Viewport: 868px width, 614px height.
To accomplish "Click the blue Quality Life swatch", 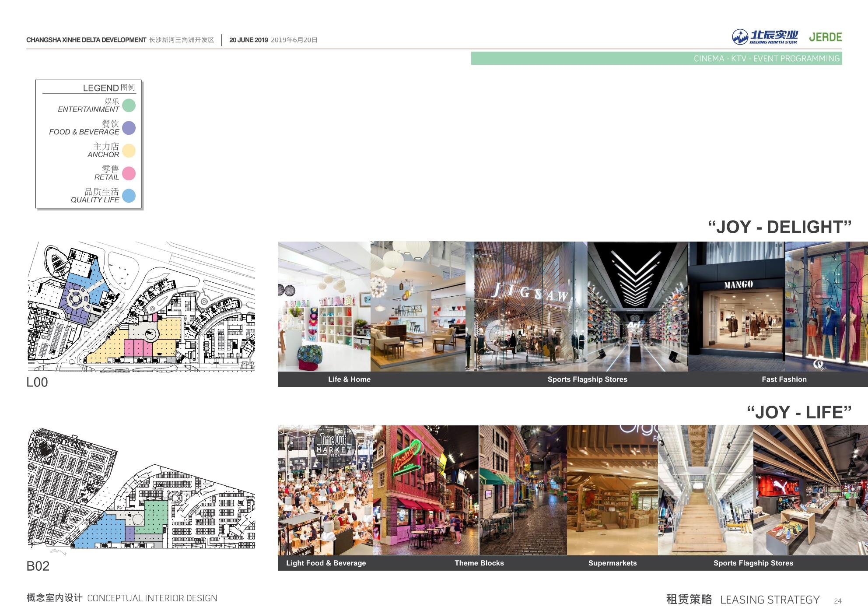I will pos(129,196).
